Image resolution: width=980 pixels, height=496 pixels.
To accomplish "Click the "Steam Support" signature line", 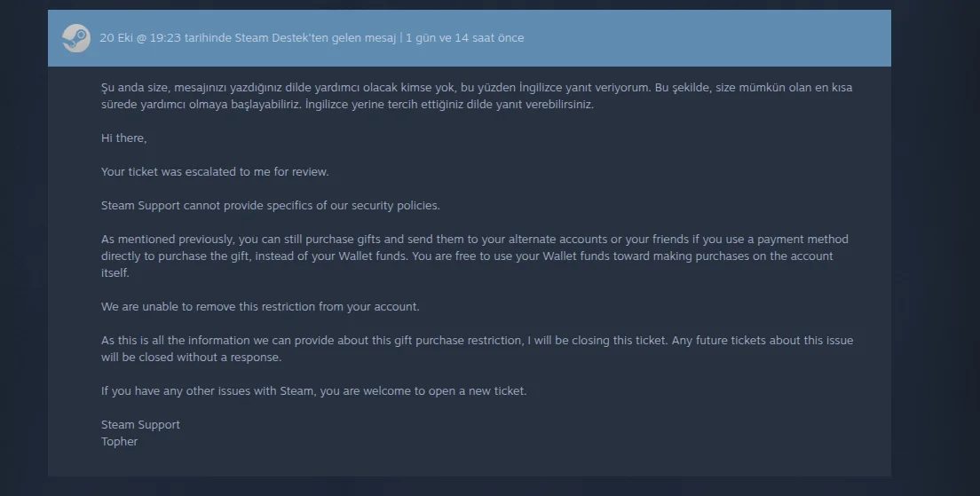I will 140,425.
